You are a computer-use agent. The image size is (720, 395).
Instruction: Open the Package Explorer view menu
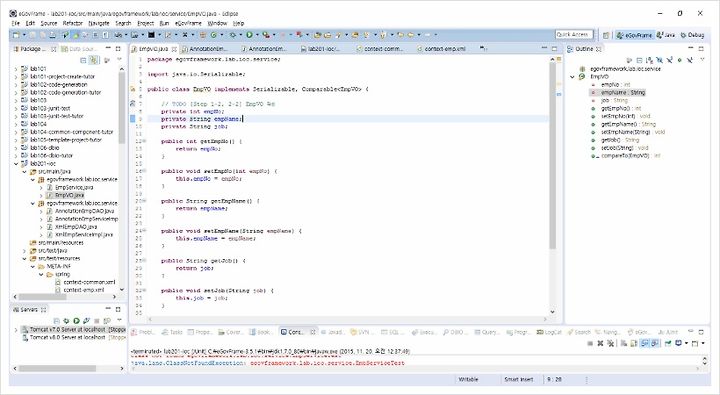(119, 60)
